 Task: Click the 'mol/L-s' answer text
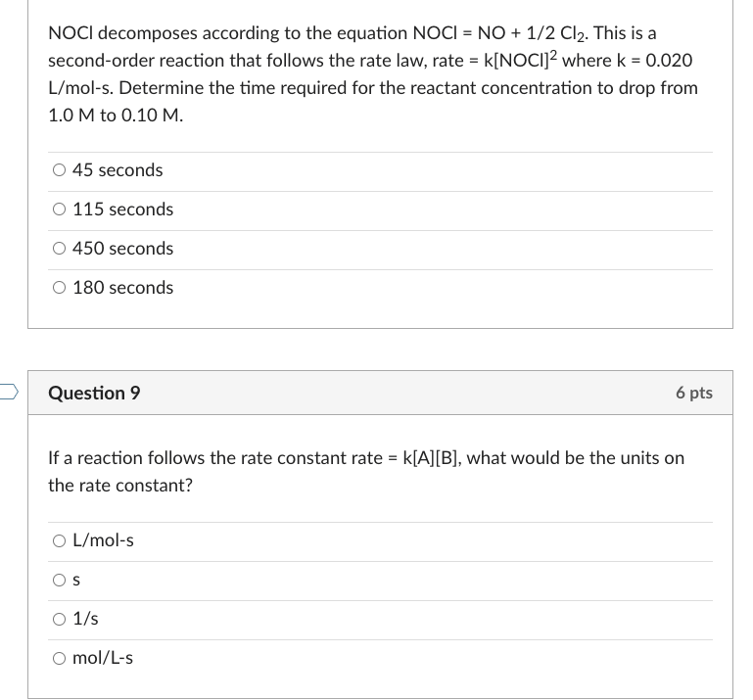[103, 658]
